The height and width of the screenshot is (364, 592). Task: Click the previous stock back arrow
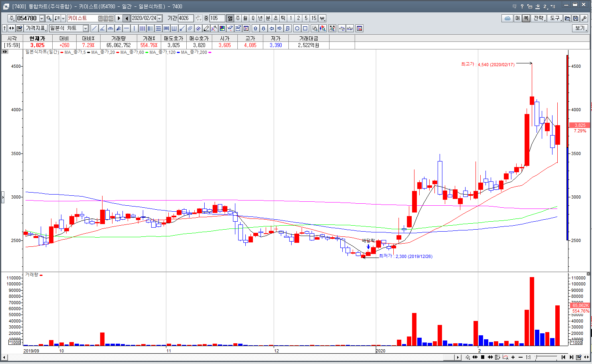point(127,18)
